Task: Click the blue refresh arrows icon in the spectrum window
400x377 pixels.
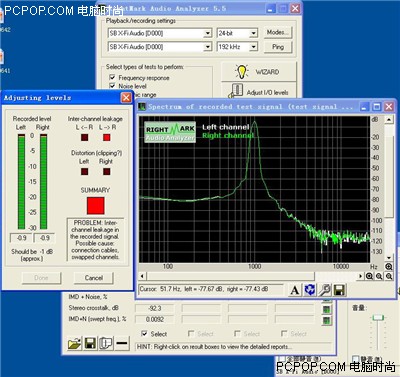Action: (310, 290)
